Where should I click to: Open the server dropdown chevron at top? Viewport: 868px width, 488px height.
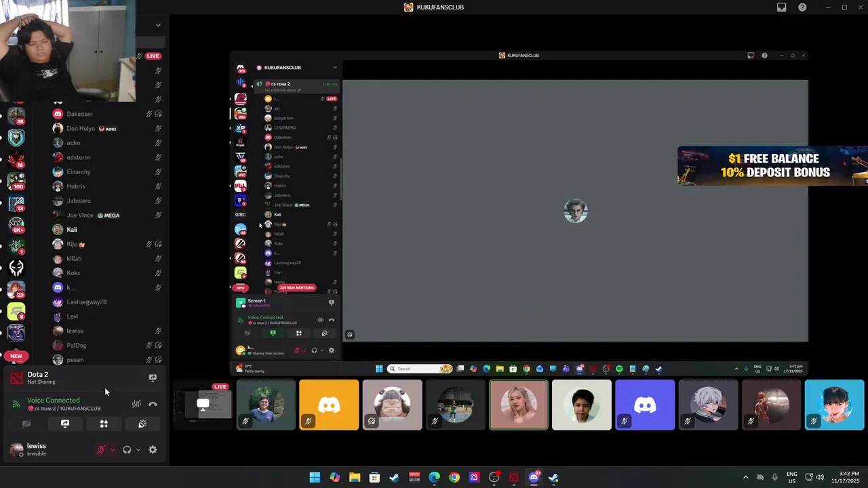coord(158,25)
